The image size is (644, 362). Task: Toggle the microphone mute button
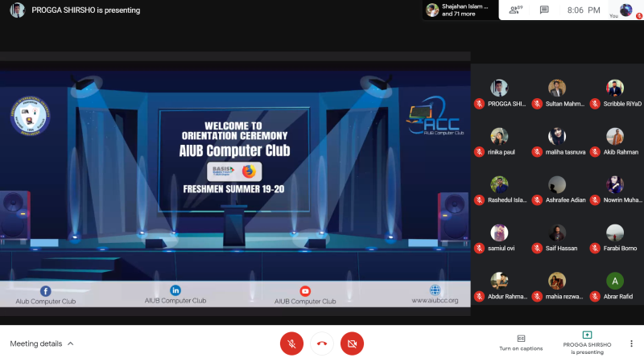coord(291,343)
